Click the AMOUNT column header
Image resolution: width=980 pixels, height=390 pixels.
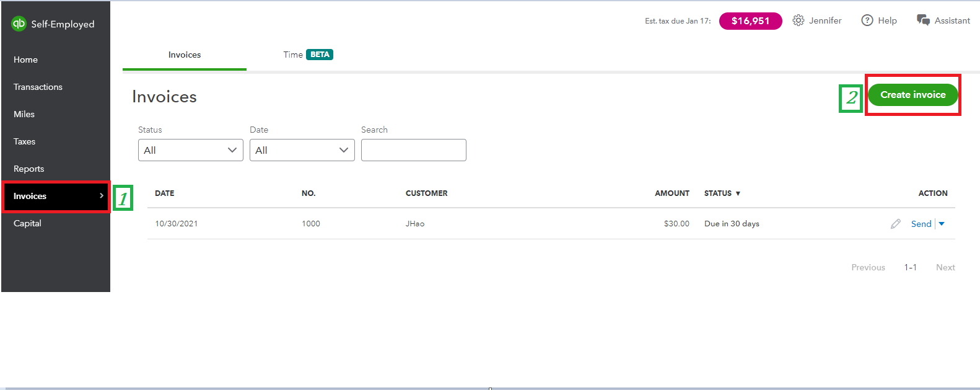coord(672,193)
